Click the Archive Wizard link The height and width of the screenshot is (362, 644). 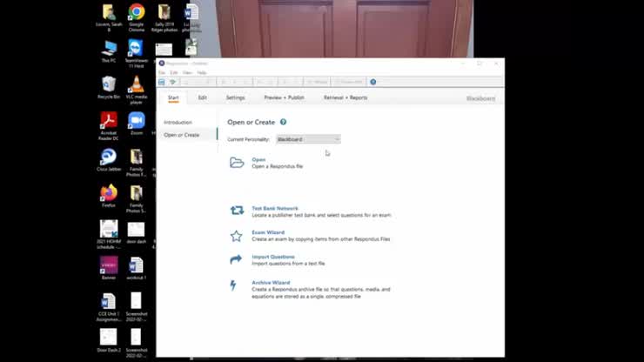[x=271, y=283]
